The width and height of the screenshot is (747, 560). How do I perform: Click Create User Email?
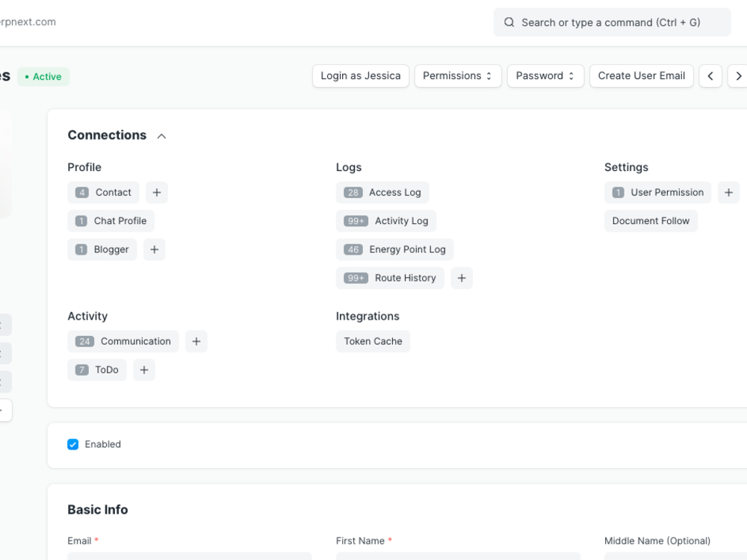[x=641, y=75]
